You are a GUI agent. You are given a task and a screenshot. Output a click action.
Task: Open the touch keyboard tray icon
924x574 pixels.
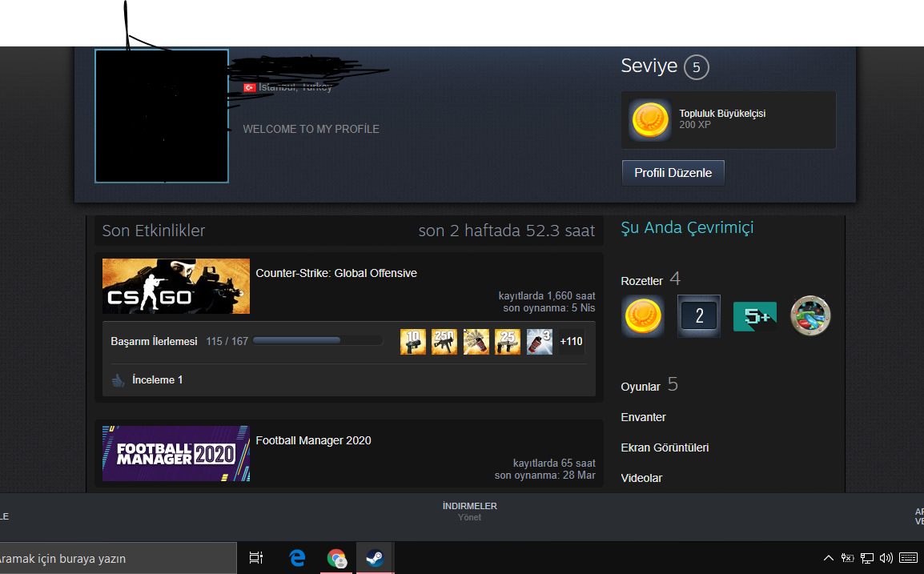click(908, 557)
